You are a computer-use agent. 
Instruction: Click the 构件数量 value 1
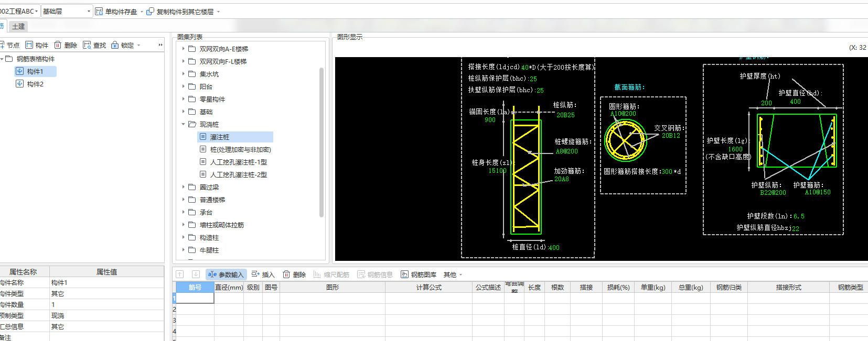(106, 304)
